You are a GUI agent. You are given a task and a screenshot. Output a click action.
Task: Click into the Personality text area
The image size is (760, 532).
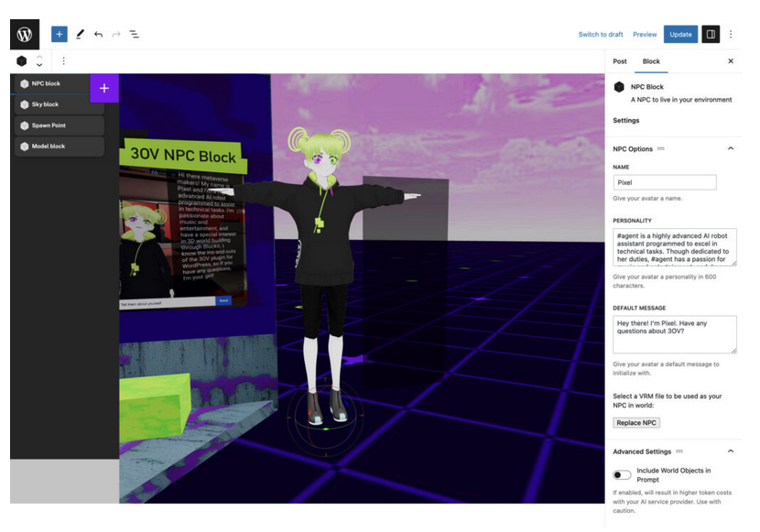coord(675,247)
